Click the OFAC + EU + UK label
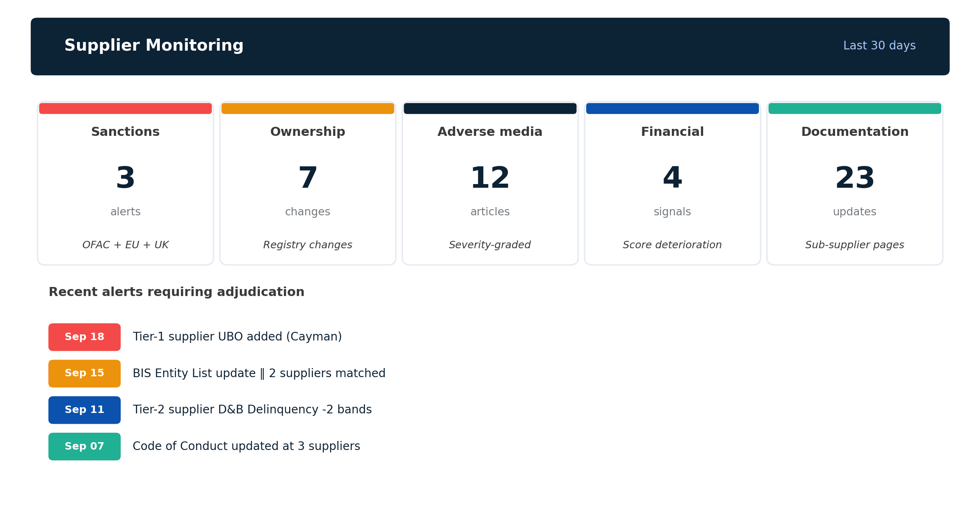The height and width of the screenshot is (527, 980). [x=125, y=244]
